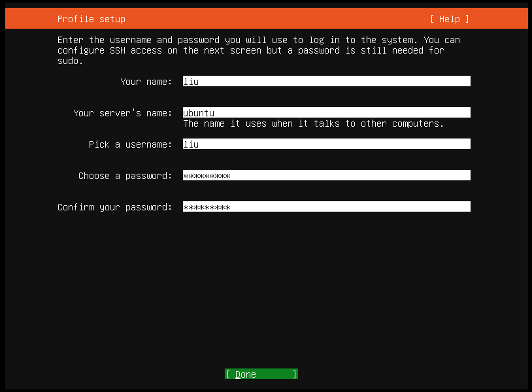Select the Done button
532x392 pixels.
pos(261,374)
